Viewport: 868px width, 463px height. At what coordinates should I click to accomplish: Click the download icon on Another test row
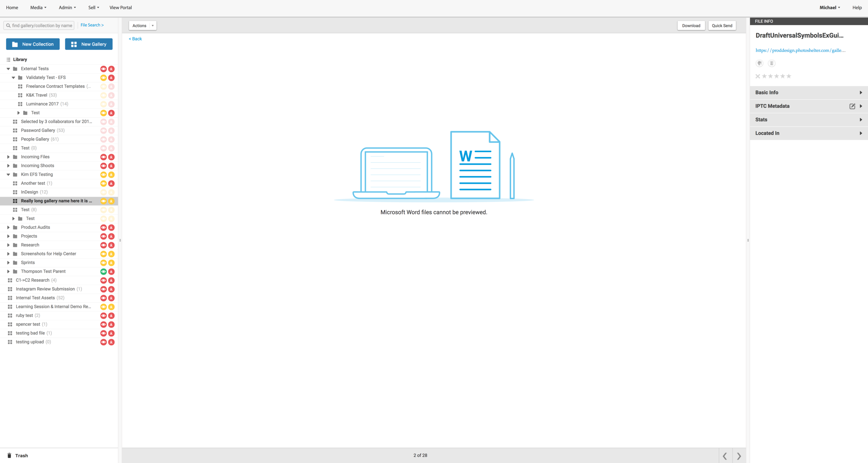pyautogui.click(x=111, y=183)
